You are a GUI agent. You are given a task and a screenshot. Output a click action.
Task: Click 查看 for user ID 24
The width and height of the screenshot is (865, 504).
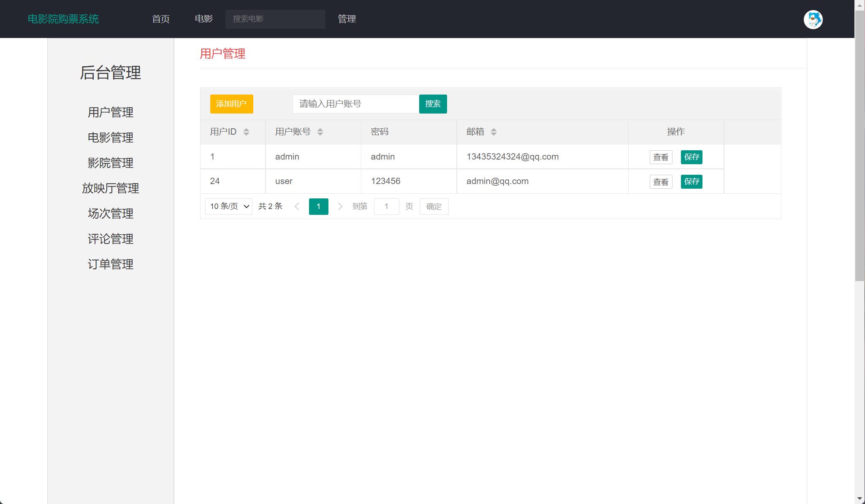tap(661, 182)
